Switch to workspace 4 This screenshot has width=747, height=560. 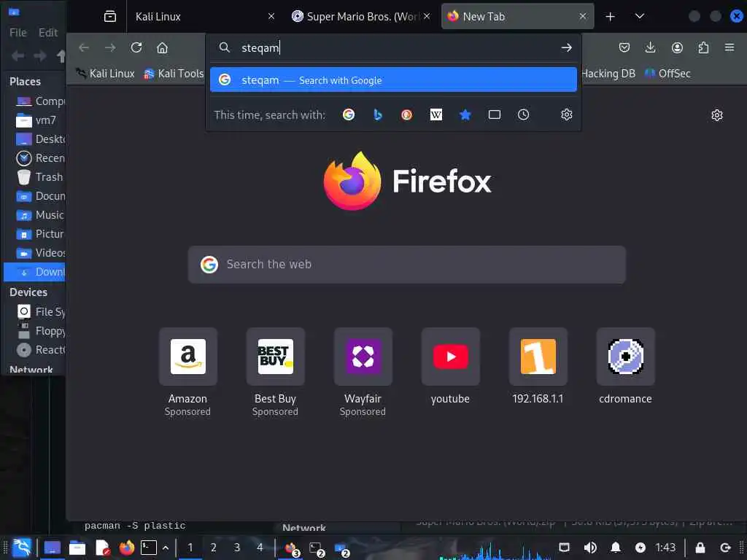(260, 548)
